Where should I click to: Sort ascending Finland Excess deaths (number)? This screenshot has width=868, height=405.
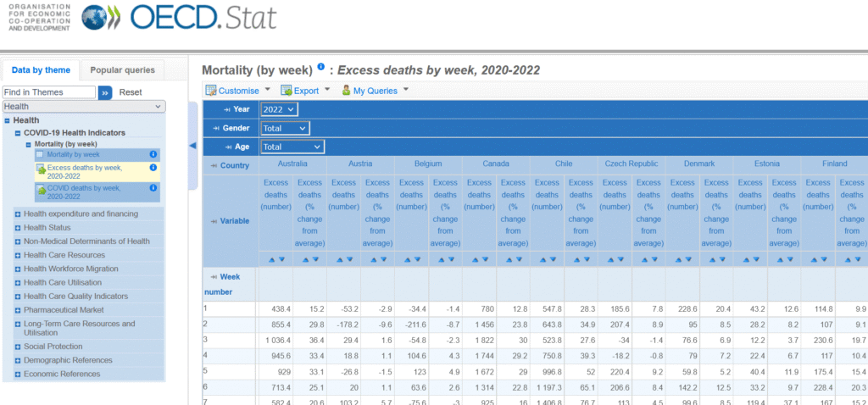tap(814, 259)
